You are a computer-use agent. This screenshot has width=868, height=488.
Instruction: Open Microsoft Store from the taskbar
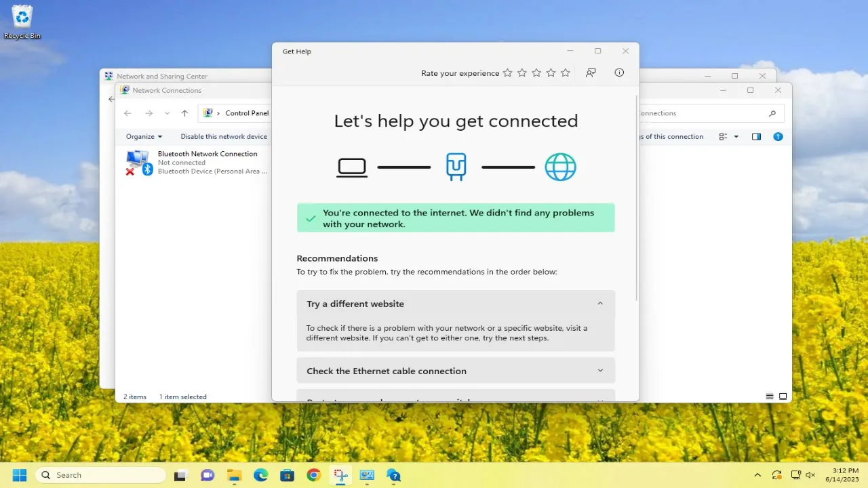point(287,475)
